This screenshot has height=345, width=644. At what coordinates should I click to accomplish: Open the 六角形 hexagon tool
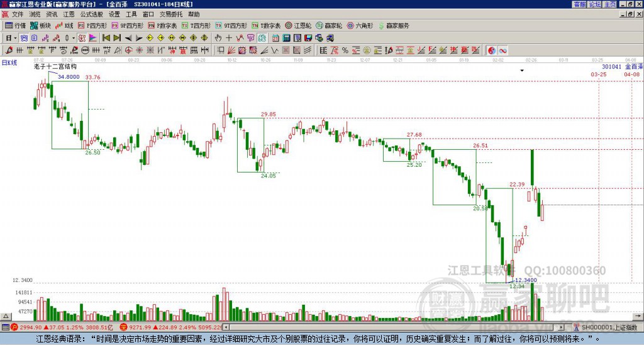coord(360,25)
